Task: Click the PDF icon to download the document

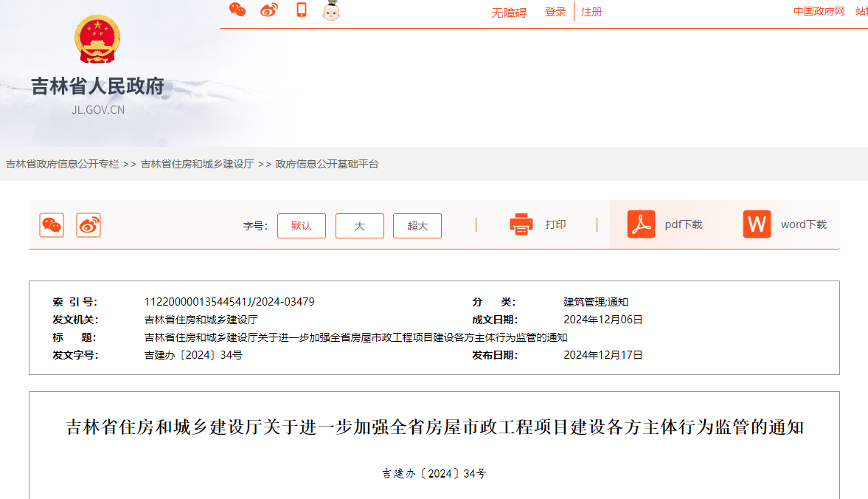Action: coord(641,224)
